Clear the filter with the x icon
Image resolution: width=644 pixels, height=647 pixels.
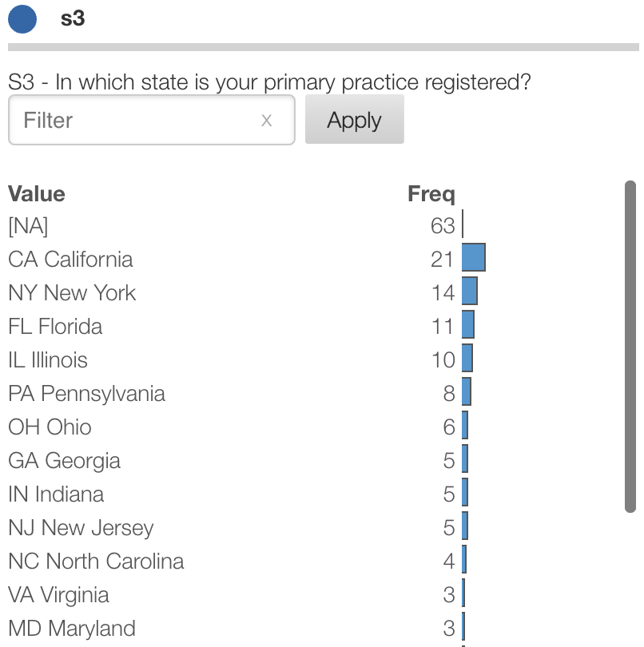267,121
